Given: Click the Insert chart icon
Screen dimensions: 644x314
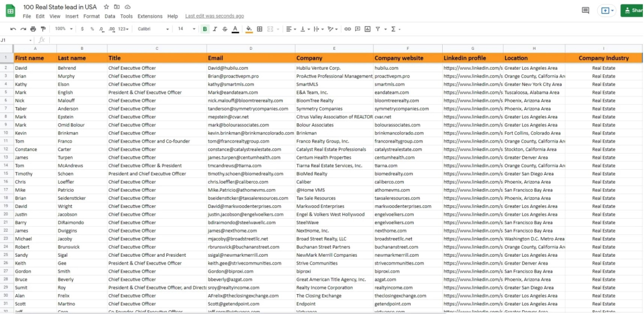Looking at the screenshot, I should pos(368,29).
